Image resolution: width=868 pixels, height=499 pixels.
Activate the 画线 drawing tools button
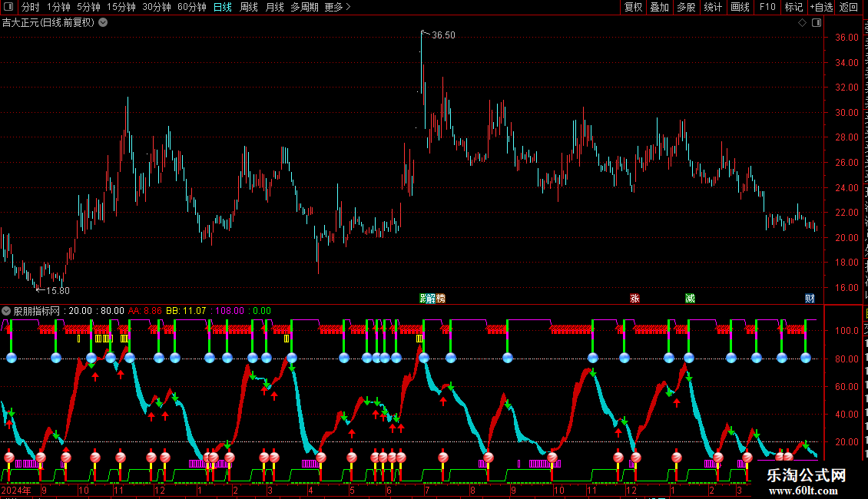point(740,7)
